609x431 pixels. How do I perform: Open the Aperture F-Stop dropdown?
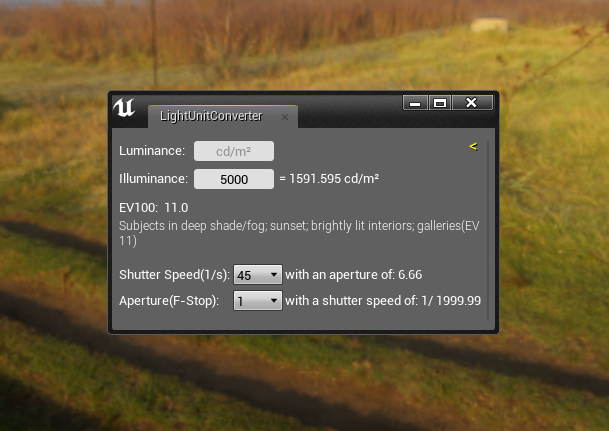click(x=258, y=301)
